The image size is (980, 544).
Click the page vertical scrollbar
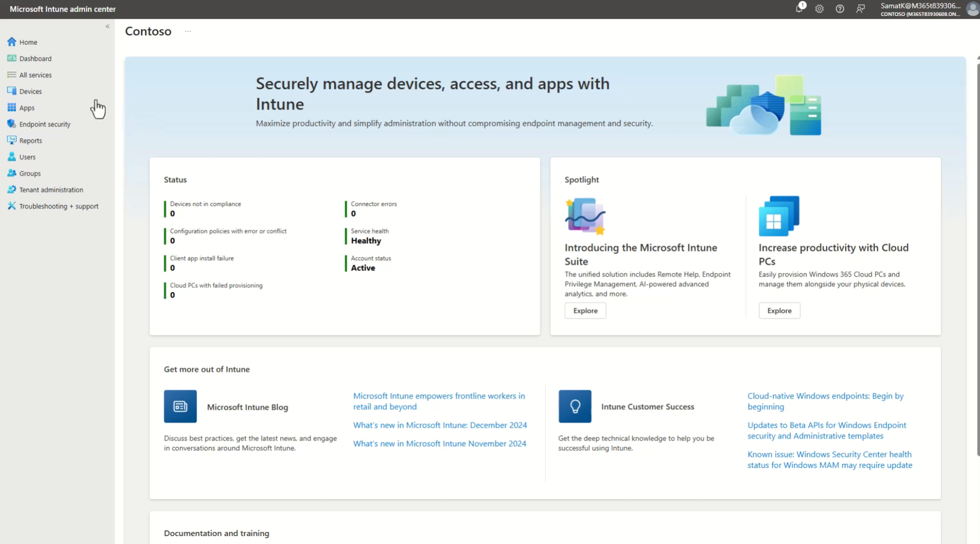[978, 259]
